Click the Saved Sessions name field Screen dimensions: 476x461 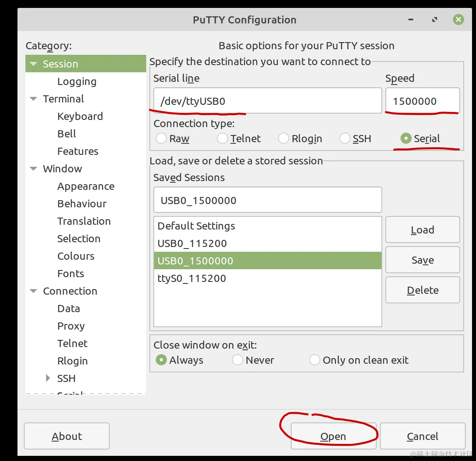[x=268, y=200]
